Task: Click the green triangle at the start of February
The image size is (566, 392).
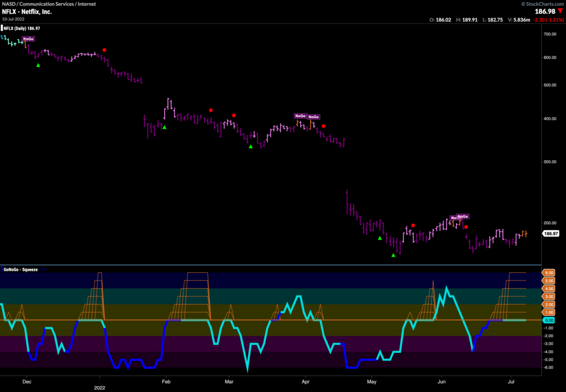Action: (x=164, y=128)
